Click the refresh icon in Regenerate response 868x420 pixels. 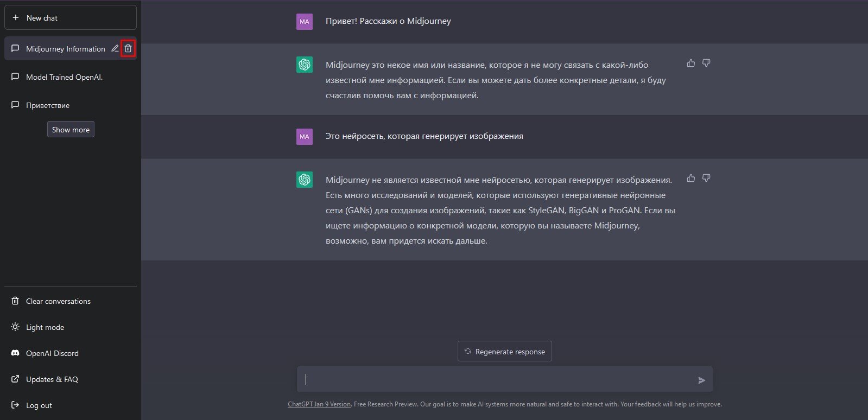tap(468, 351)
